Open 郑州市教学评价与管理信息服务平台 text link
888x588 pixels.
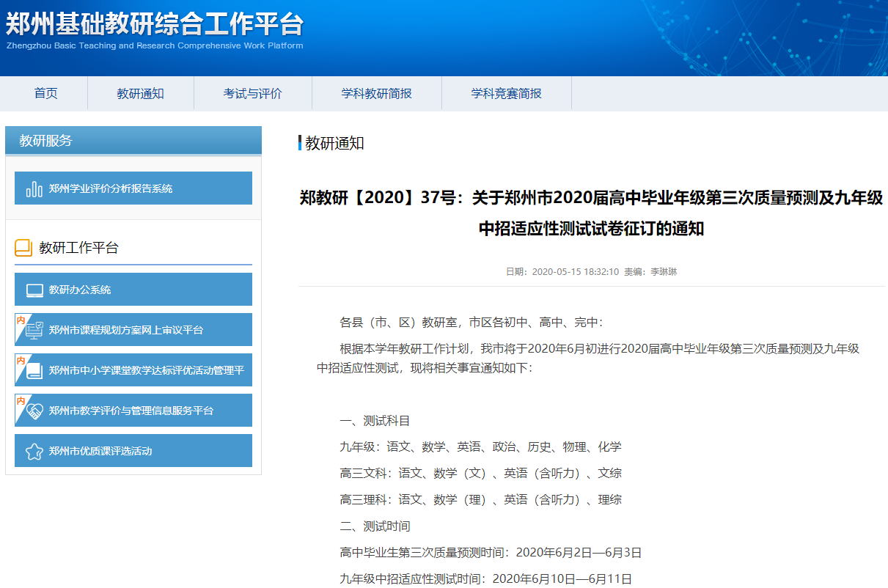coord(131,411)
